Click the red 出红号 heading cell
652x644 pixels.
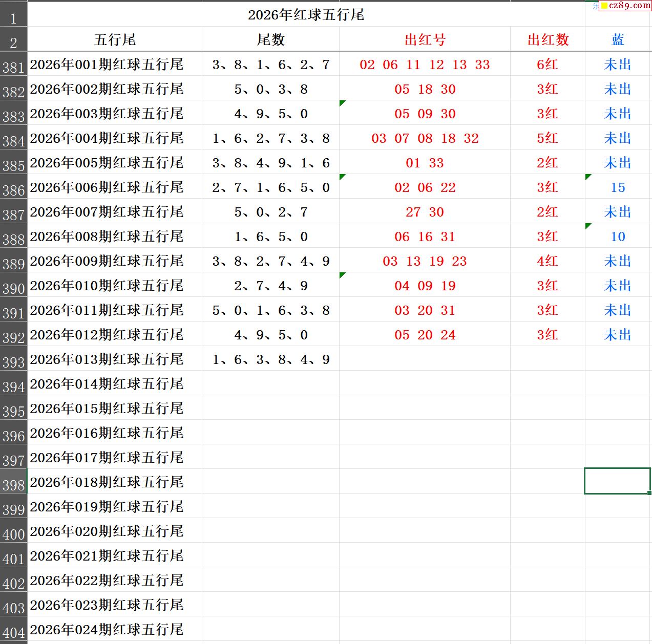(x=425, y=39)
